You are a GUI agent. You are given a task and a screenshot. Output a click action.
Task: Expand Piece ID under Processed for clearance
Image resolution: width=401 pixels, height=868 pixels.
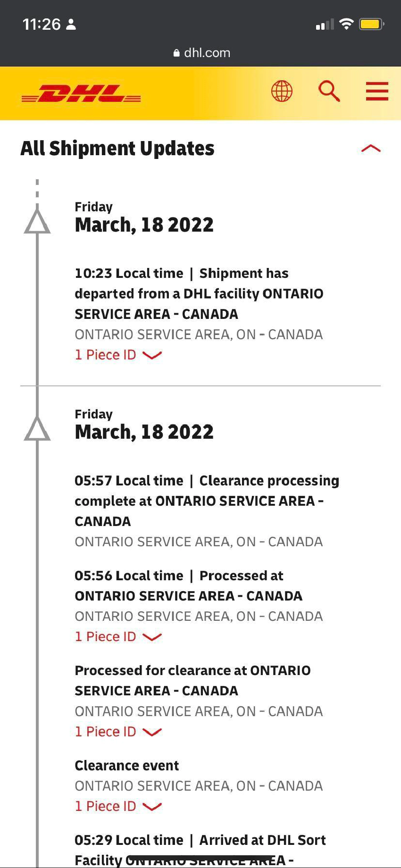click(118, 732)
